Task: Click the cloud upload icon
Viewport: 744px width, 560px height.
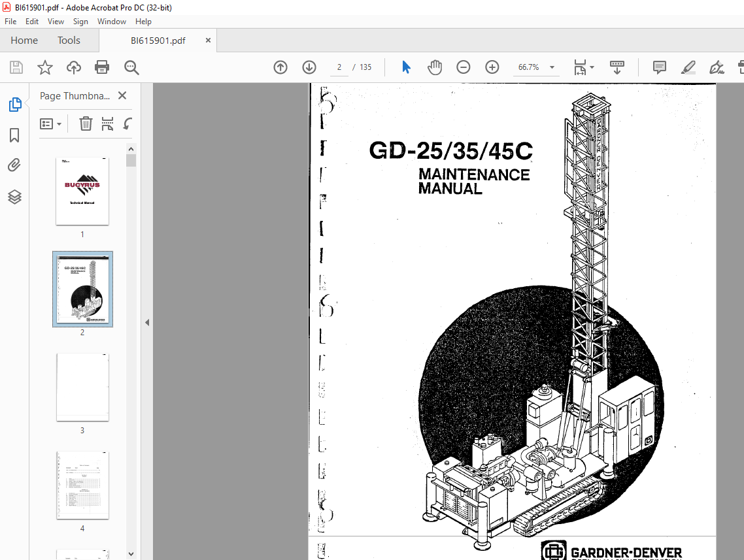Action: coord(73,67)
